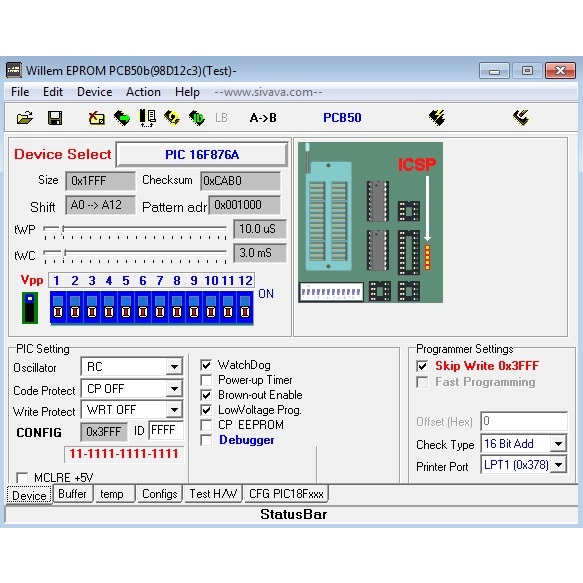Open the Help menu
Viewport: 583px width, 583px height.
(187, 92)
